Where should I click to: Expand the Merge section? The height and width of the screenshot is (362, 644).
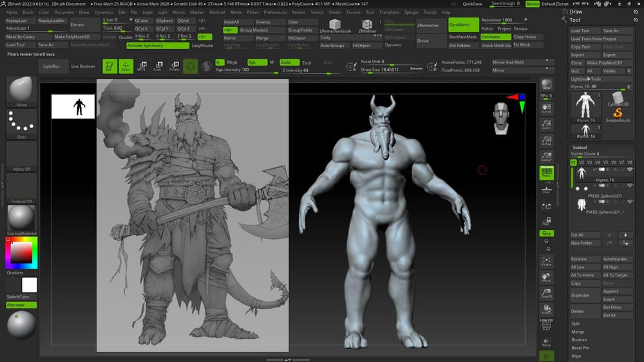point(577,332)
